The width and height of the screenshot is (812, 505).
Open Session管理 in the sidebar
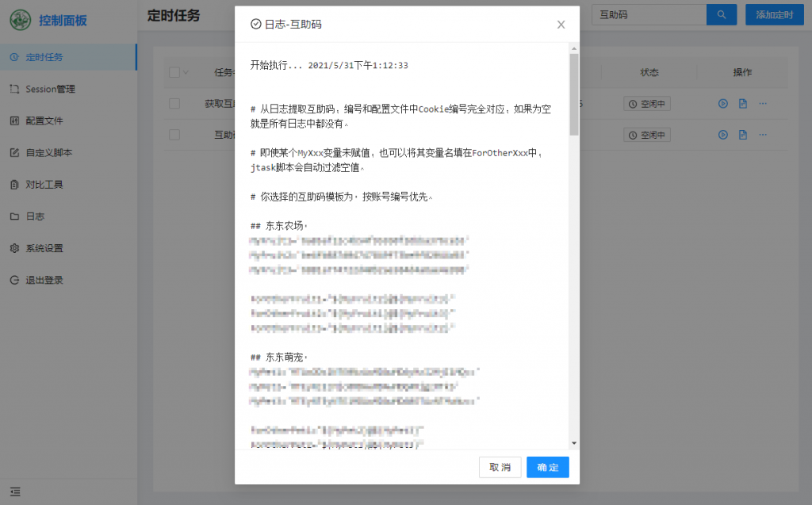click(x=50, y=89)
